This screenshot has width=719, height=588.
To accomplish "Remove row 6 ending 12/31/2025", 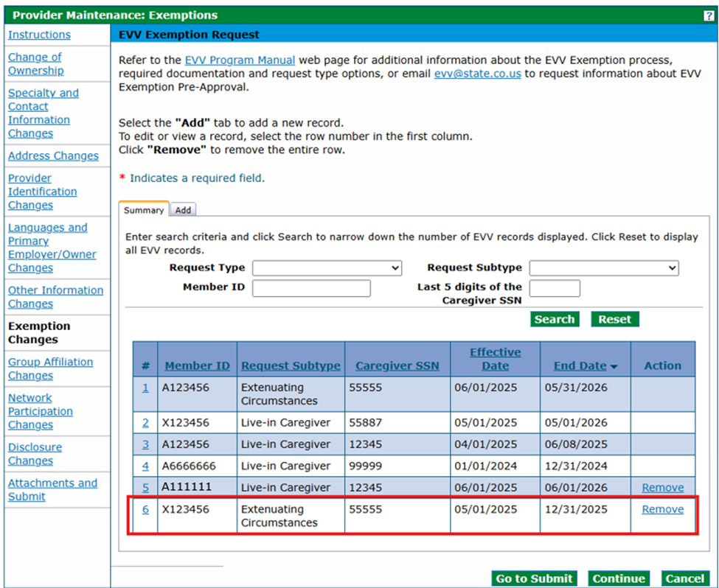I will point(663,509).
